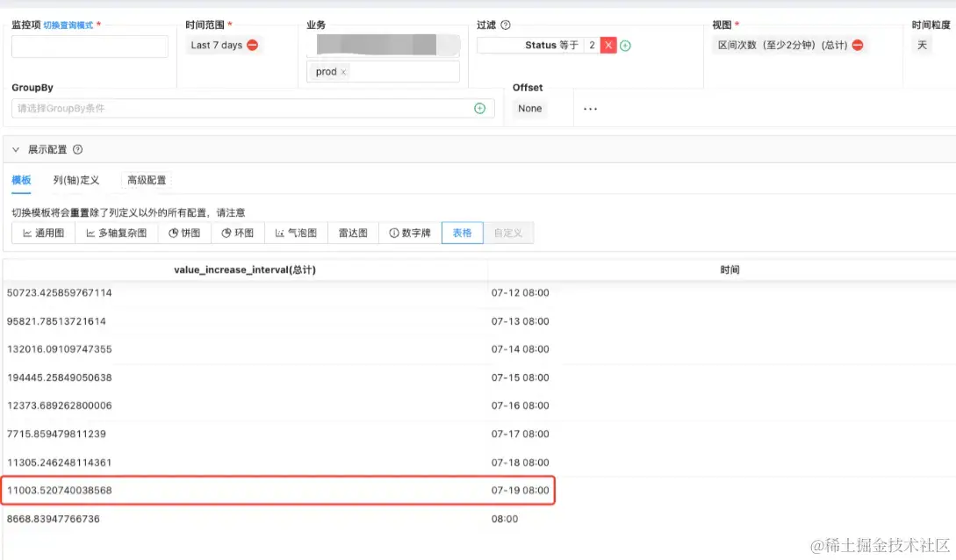Click value 194445.25849050638
The height and width of the screenshot is (560, 956).
(x=59, y=377)
